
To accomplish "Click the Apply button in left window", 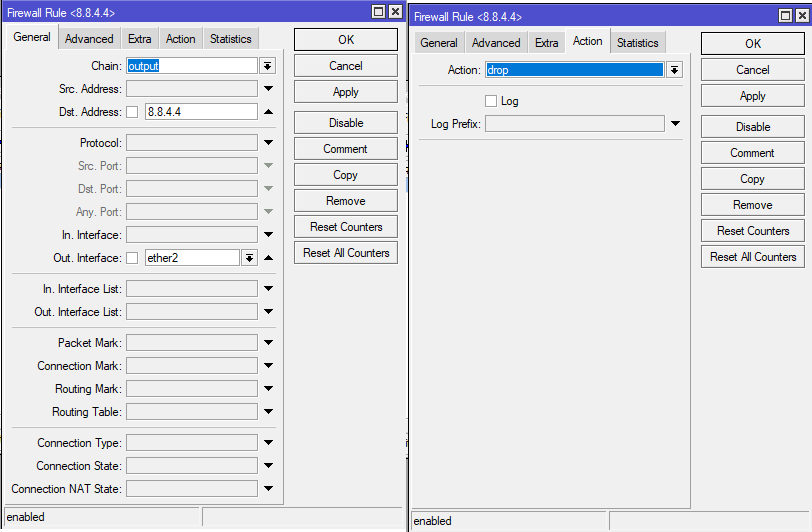I will (x=346, y=92).
